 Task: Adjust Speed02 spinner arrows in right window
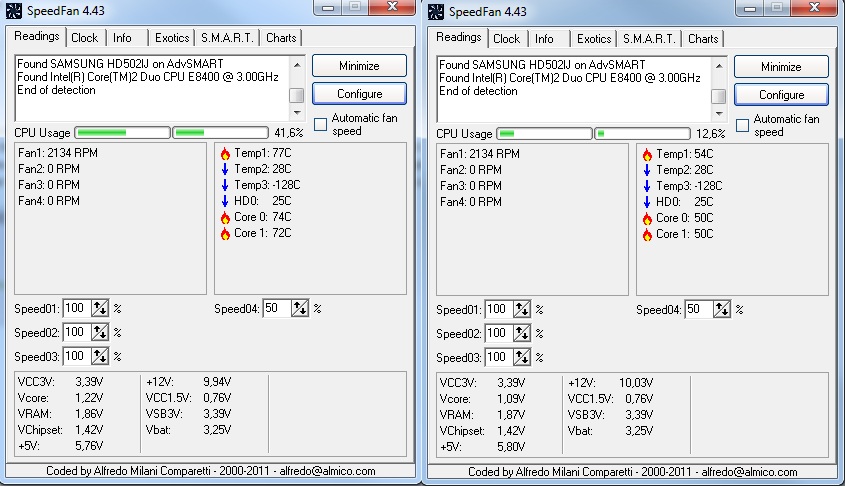tap(522, 333)
